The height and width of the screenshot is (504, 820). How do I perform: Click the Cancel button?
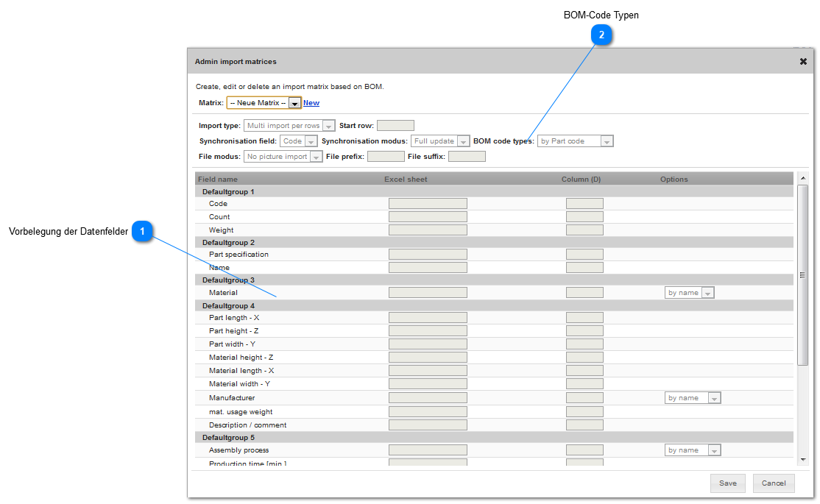pos(774,483)
